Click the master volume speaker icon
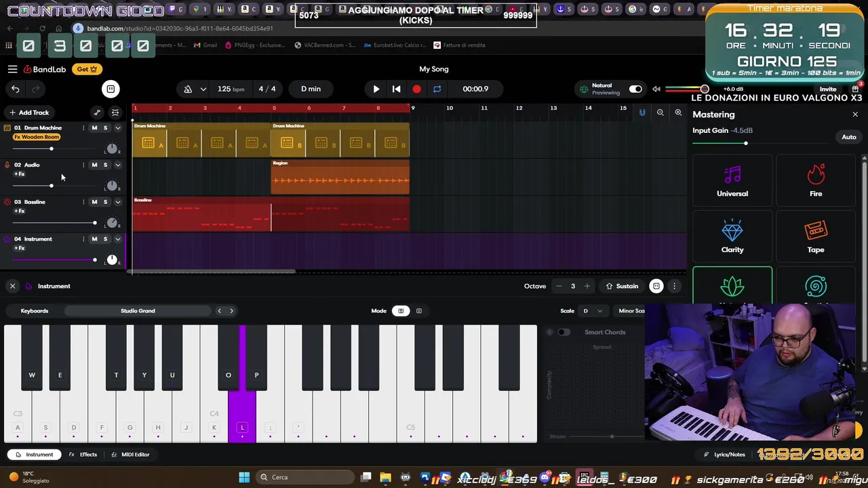The width and height of the screenshot is (868, 488). (656, 89)
